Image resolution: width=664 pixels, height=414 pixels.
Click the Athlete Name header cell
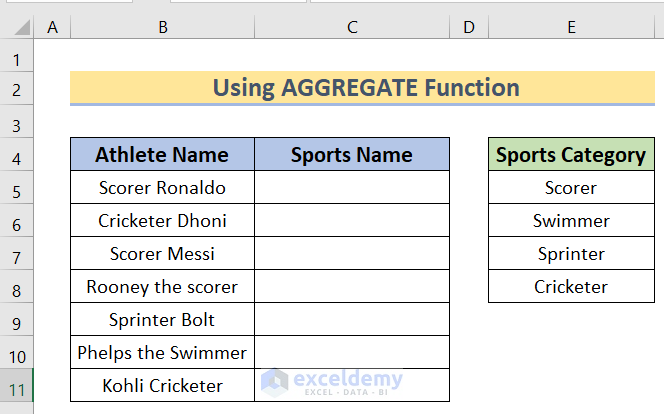(x=162, y=155)
